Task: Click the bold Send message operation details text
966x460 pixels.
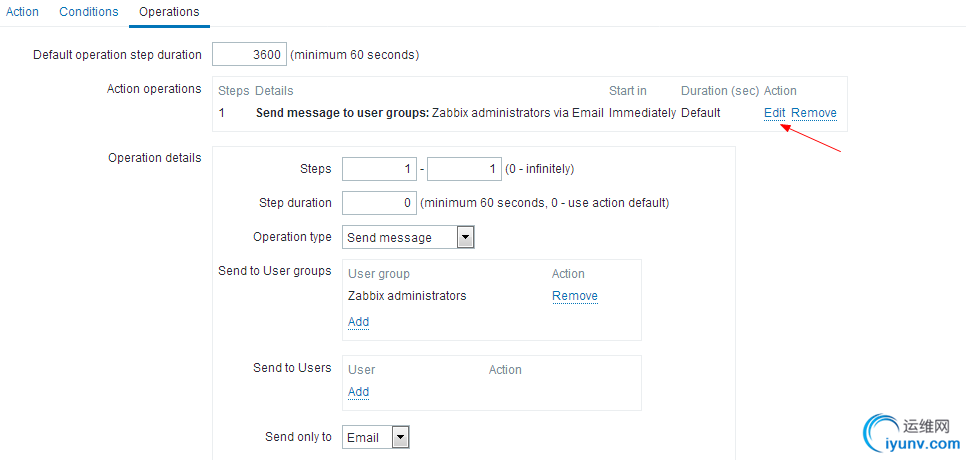Action: (x=342, y=113)
